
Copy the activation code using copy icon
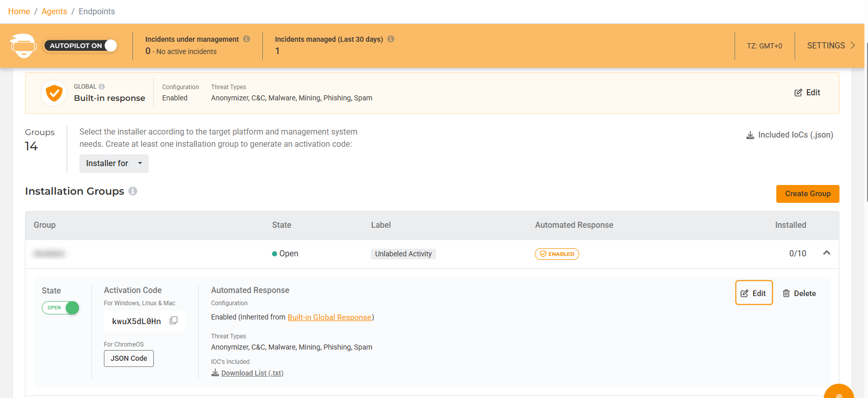174,321
